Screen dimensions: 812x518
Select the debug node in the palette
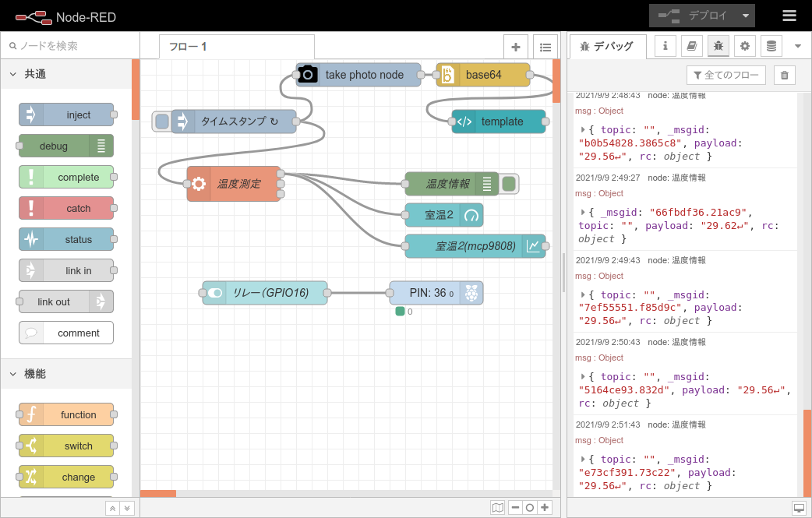pyautogui.click(x=66, y=146)
